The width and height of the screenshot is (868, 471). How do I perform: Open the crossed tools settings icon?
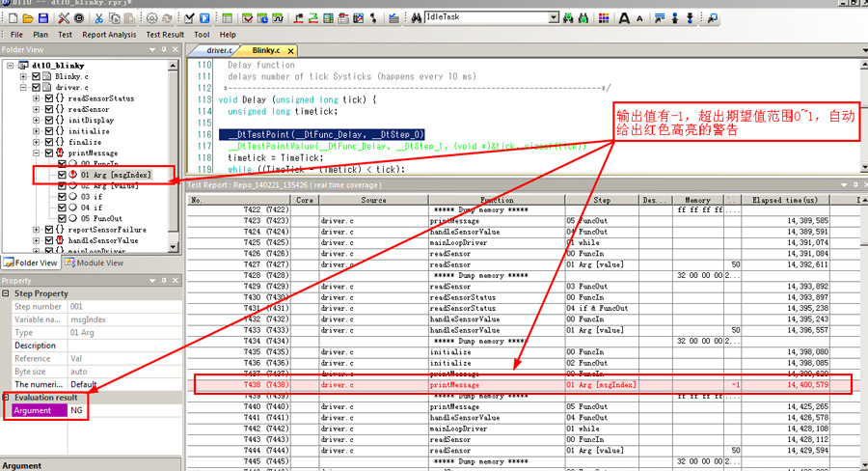[x=64, y=18]
